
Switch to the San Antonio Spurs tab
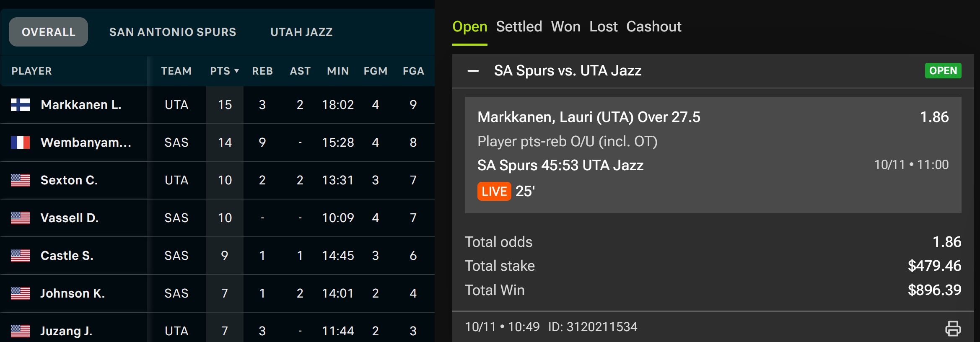click(x=173, y=32)
